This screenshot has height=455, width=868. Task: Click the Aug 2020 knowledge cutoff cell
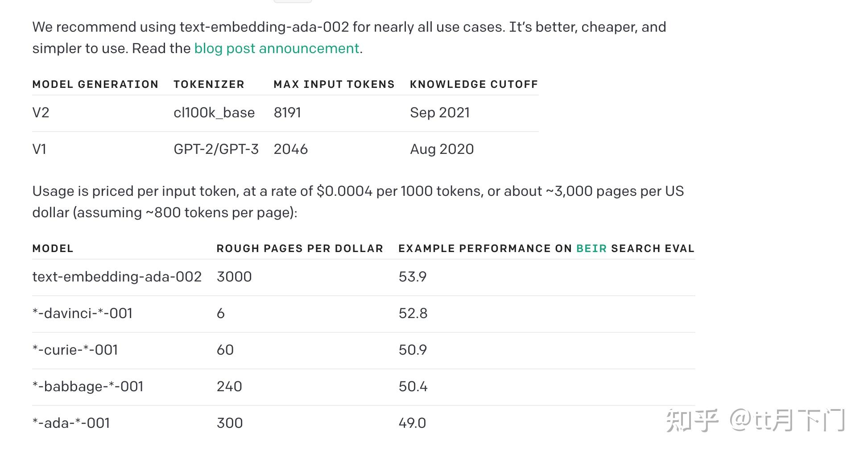442,149
